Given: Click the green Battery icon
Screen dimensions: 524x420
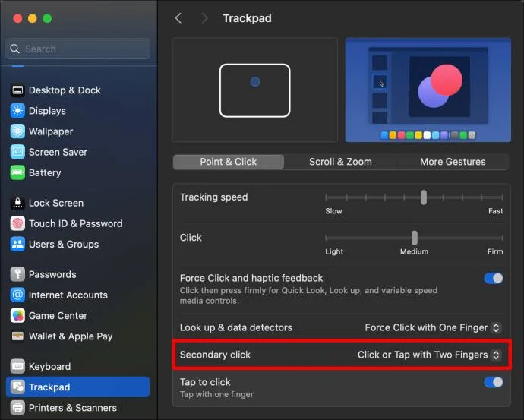Looking at the screenshot, I should pyautogui.click(x=17, y=172).
